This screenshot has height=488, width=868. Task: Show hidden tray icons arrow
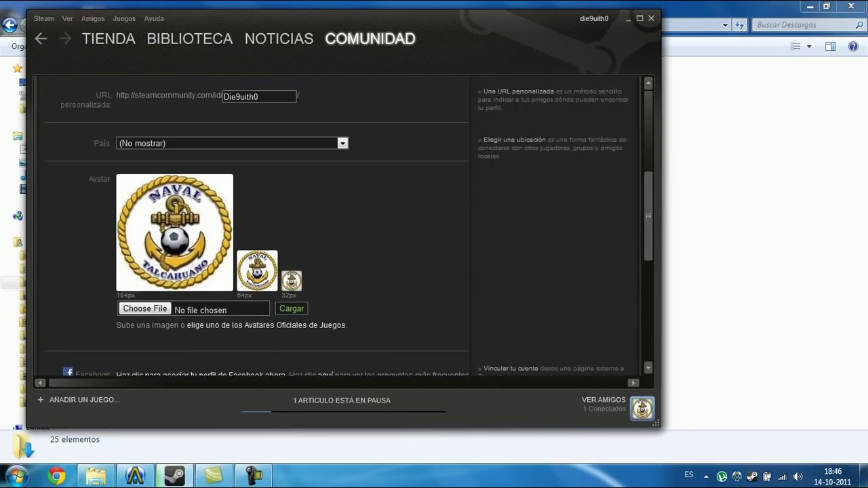pyautogui.click(x=706, y=476)
